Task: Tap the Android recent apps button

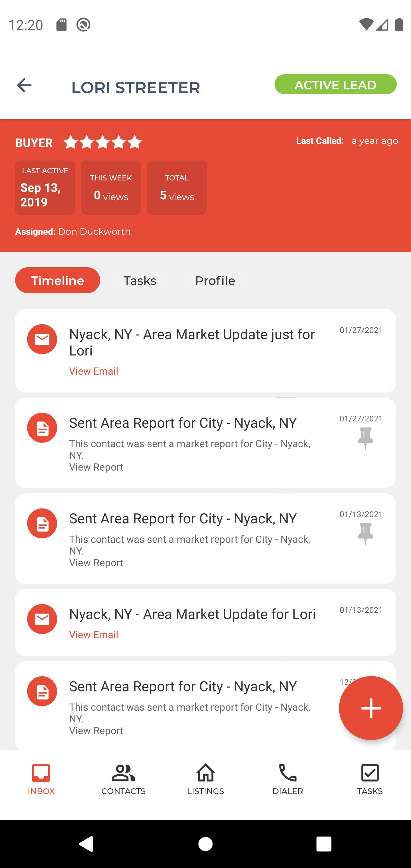Action: click(324, 844)
